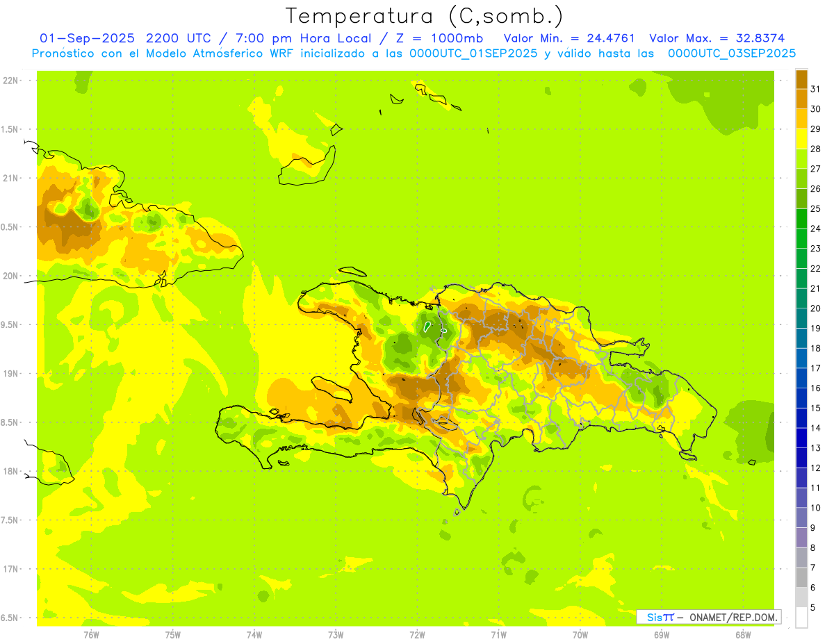
Task: Click the "73W" longitude label
Action: tap(336, 634)
